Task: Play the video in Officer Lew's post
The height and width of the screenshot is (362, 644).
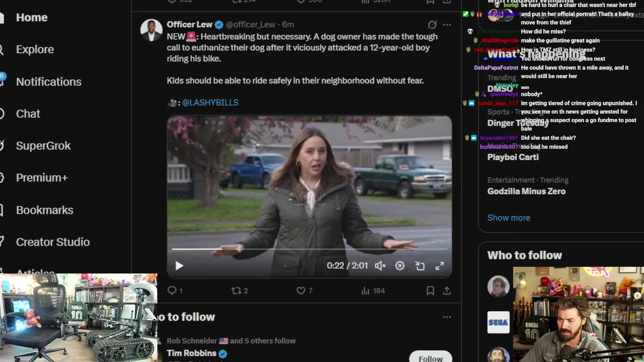Action: pos(179,266)
